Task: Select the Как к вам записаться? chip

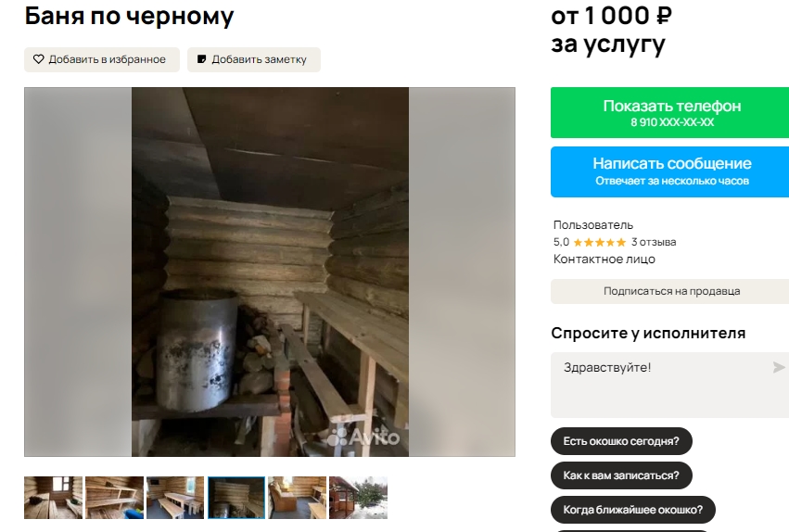Action: pos(621,475)
